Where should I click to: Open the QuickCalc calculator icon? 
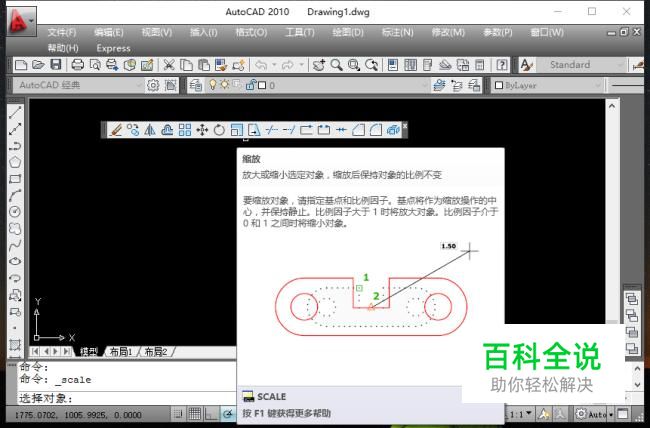click(480, 65)
